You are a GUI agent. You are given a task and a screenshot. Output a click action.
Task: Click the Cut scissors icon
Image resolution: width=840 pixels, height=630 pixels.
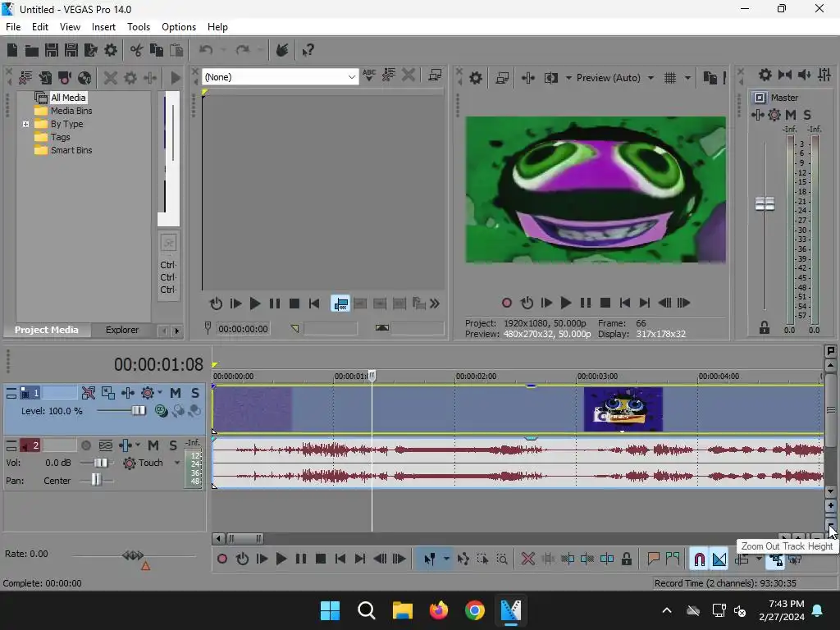137,50
